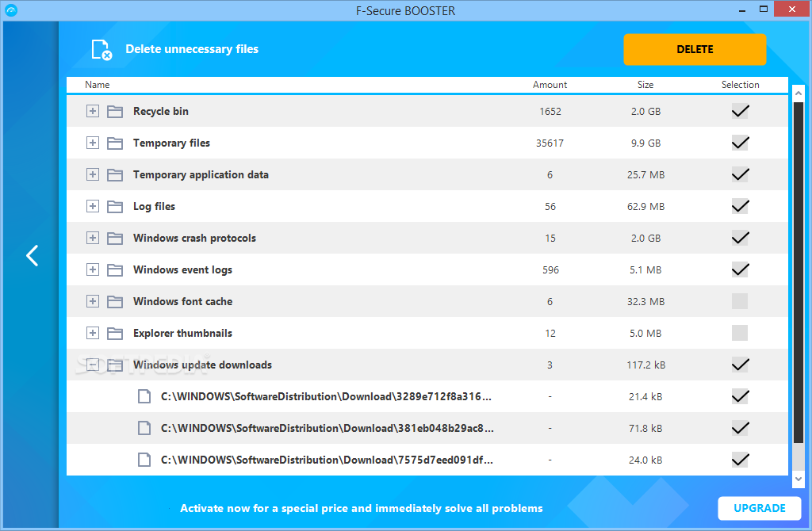This screenshot has width=812, height=531.
Task: Uncheck the 24.0 kB download file
Action: [x=740, y=460]
